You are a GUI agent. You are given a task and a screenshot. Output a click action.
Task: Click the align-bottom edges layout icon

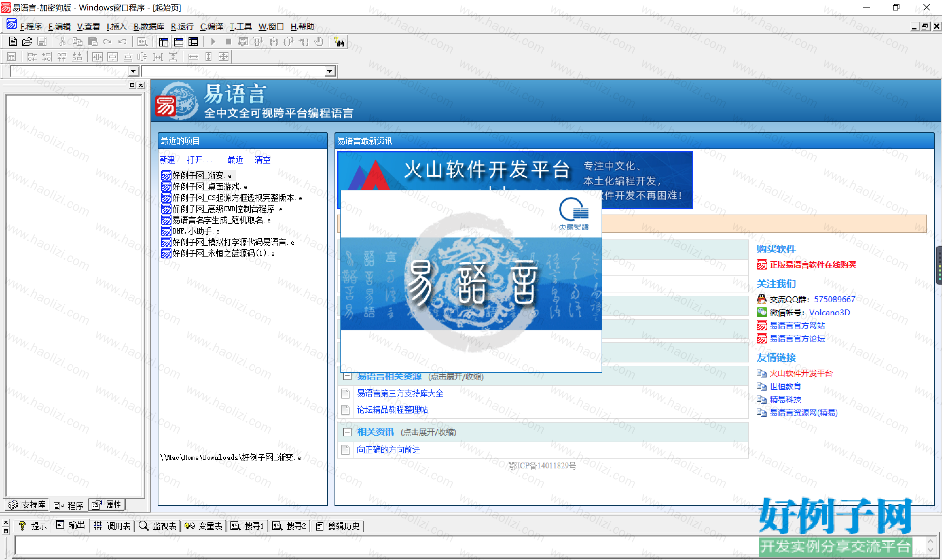pyautogui.click(x=77, y=57)
